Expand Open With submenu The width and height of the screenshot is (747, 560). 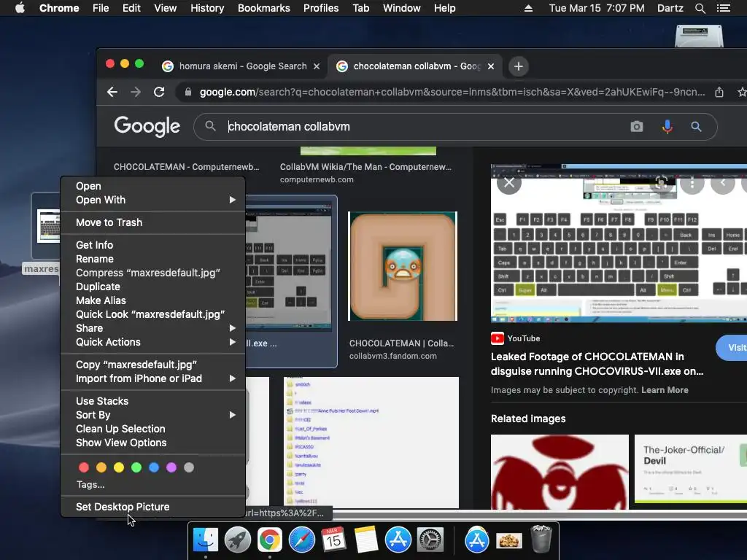click(x=152, y=200)
